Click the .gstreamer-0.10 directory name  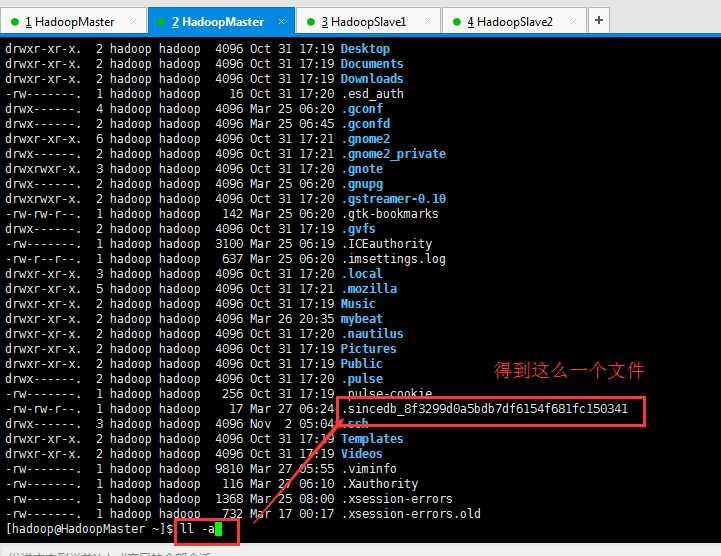pos(394,199)
